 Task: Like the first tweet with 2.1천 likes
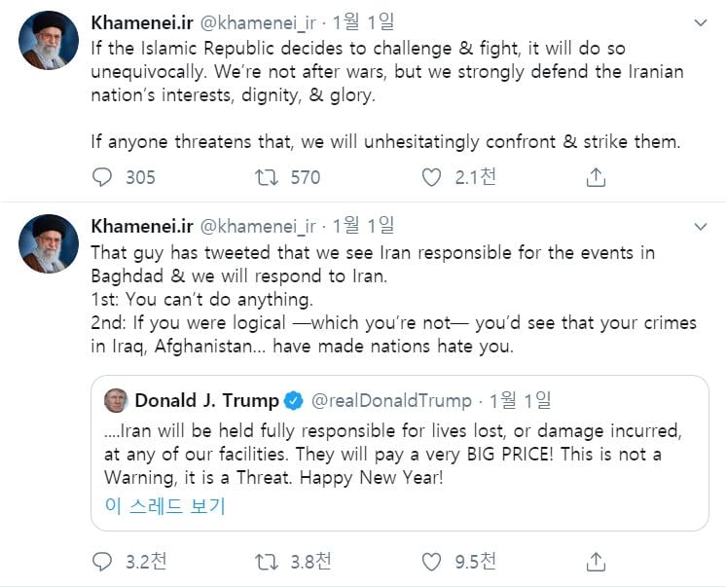tap(432, 177)
